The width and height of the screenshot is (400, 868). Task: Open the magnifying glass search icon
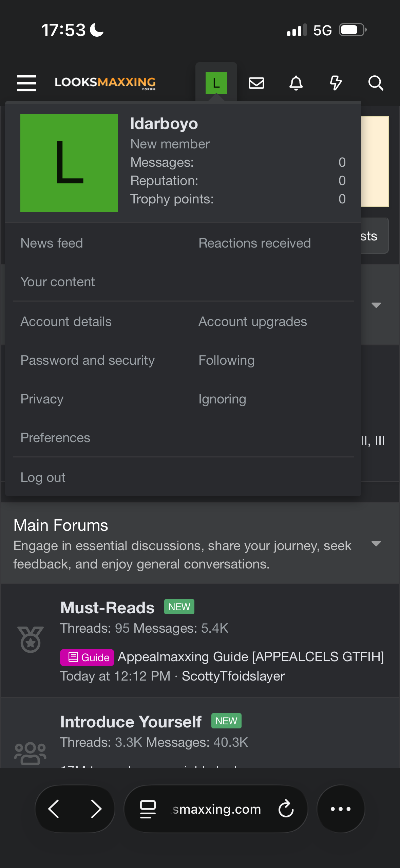tap(376, 83)
